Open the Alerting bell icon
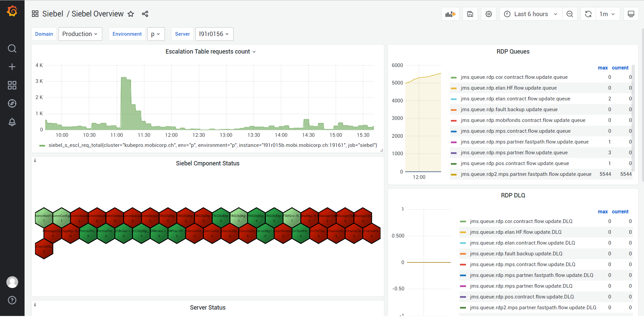The width and height of the screenshot is (644, 317). point(12,122)
